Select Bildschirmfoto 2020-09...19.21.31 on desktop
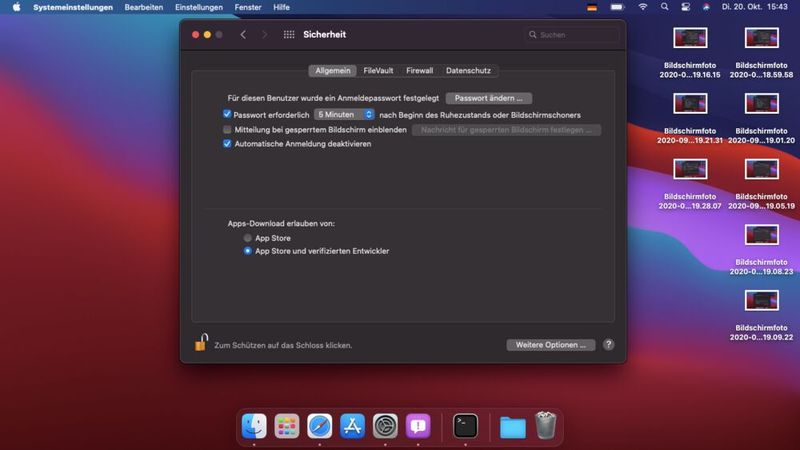The width and height of the screenshot is (800, 450). click(x=690, y=118)
